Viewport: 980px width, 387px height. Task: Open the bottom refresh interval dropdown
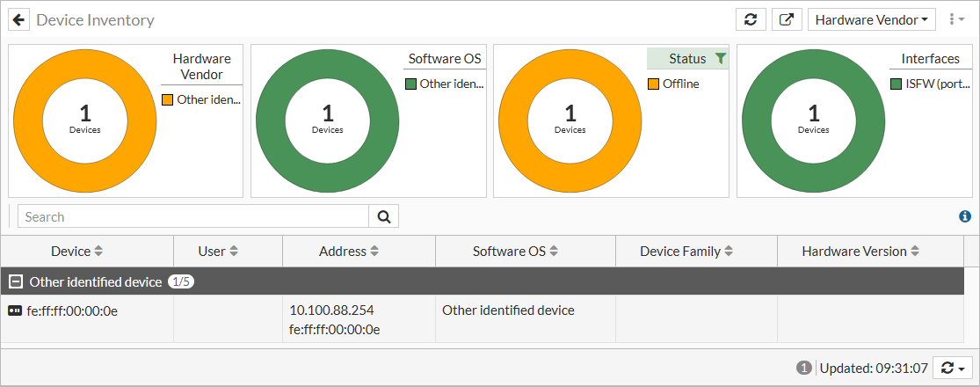pos(954,368)
